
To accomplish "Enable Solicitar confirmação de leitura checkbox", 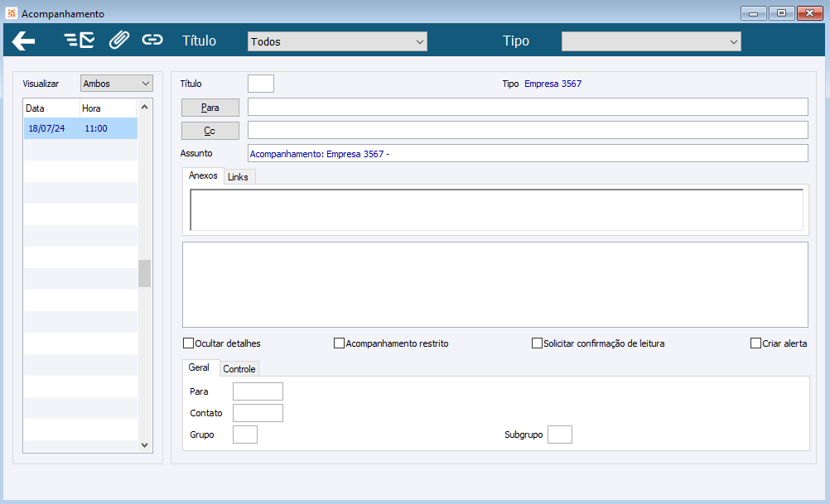I will pyautogui.click(x=537, y=343).
